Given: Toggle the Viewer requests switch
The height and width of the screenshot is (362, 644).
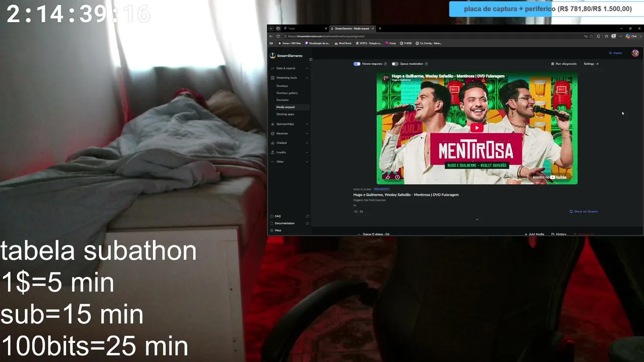Looking at the screenshot, I should 357,64.
